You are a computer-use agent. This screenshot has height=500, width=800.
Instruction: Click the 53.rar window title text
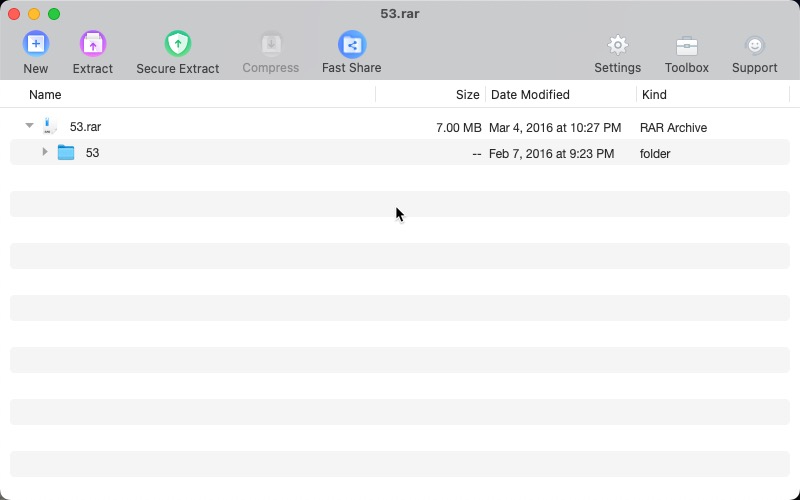(x=400, y=14)
